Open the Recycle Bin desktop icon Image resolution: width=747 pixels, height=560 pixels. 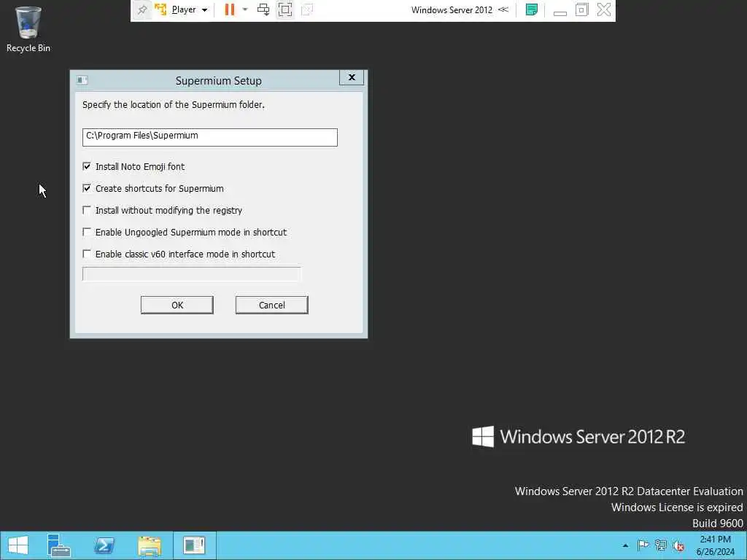[28, 29]
